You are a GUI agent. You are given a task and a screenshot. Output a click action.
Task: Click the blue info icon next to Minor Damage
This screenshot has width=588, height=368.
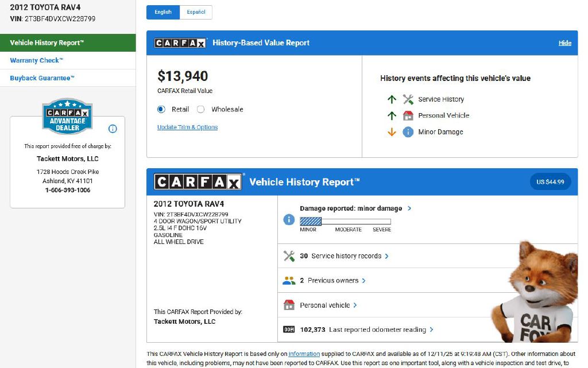[x=408, y=132]
